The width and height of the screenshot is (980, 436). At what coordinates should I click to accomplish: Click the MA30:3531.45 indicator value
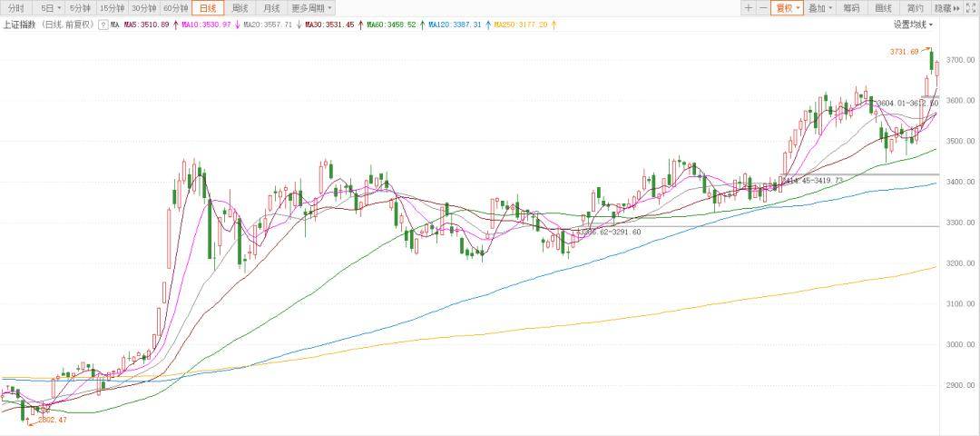coord(329,25)
